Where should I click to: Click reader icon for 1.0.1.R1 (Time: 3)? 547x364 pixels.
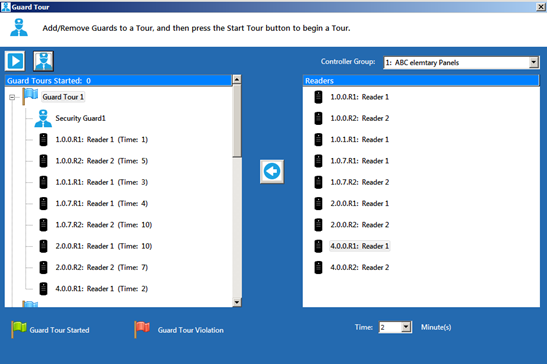click(43, 182)
